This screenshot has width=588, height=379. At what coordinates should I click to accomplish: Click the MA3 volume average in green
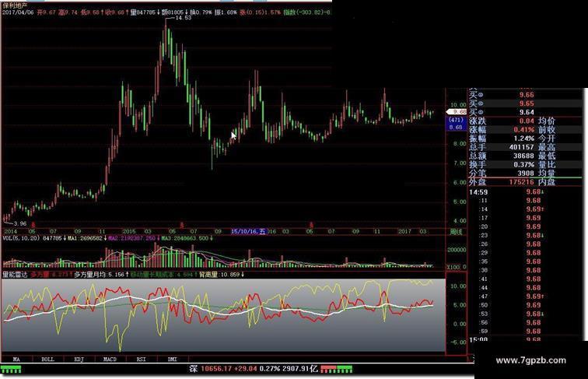[x=187, y=238]
